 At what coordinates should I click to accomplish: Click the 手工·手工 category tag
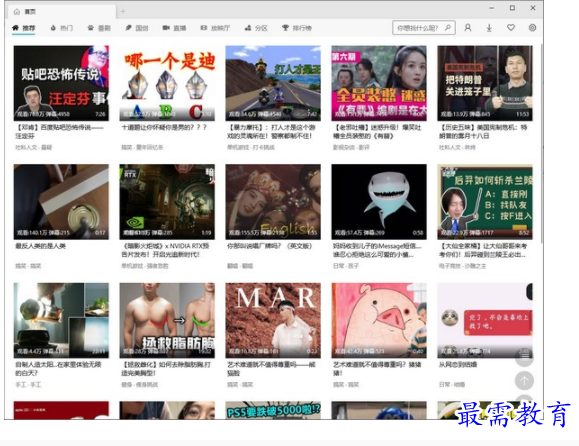click(28, 385)
